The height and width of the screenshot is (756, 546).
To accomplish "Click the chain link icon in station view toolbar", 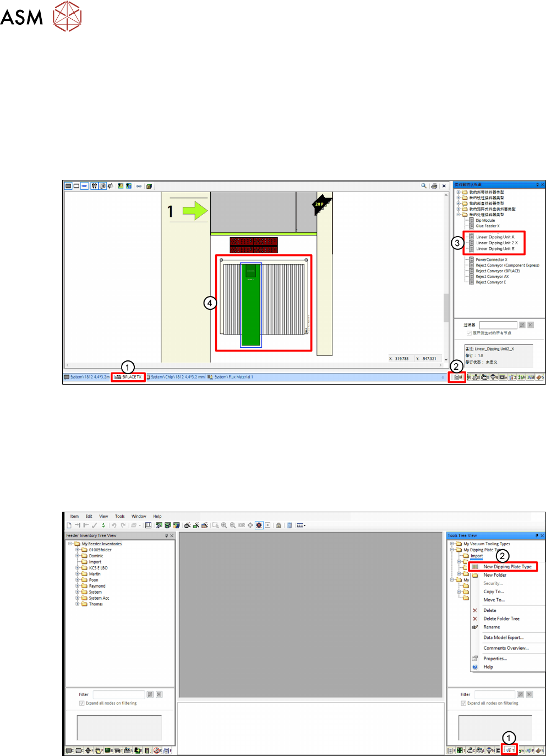I will pos(139,186).
